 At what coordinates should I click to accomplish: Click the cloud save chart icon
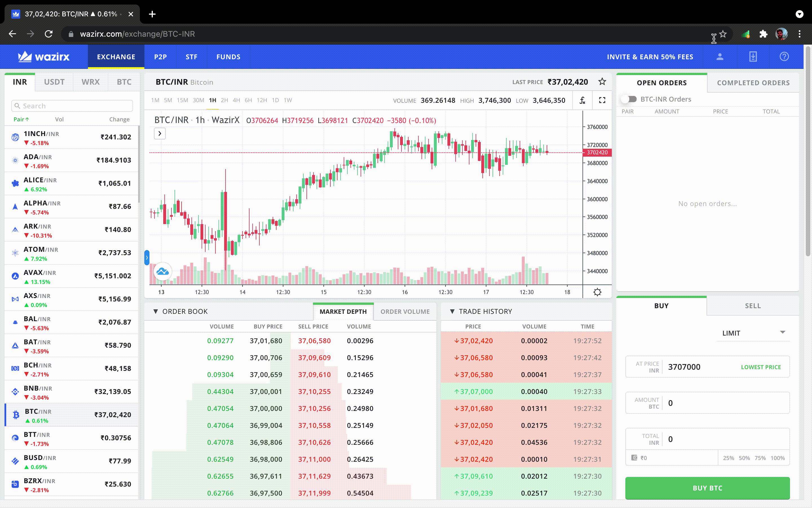coord(163,271)
